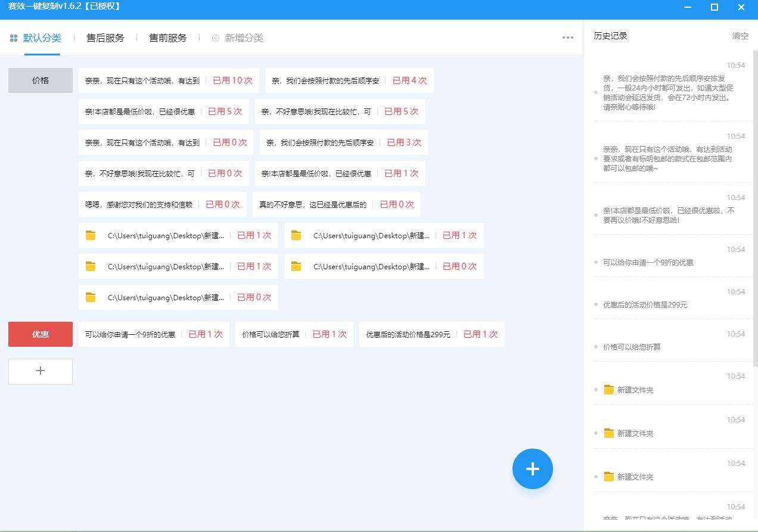Image resolution: width=758 pixels, height=532 pixels.
Task: Click the circle-plus icon beside 新增分类
Action: (x=215, y=38)
